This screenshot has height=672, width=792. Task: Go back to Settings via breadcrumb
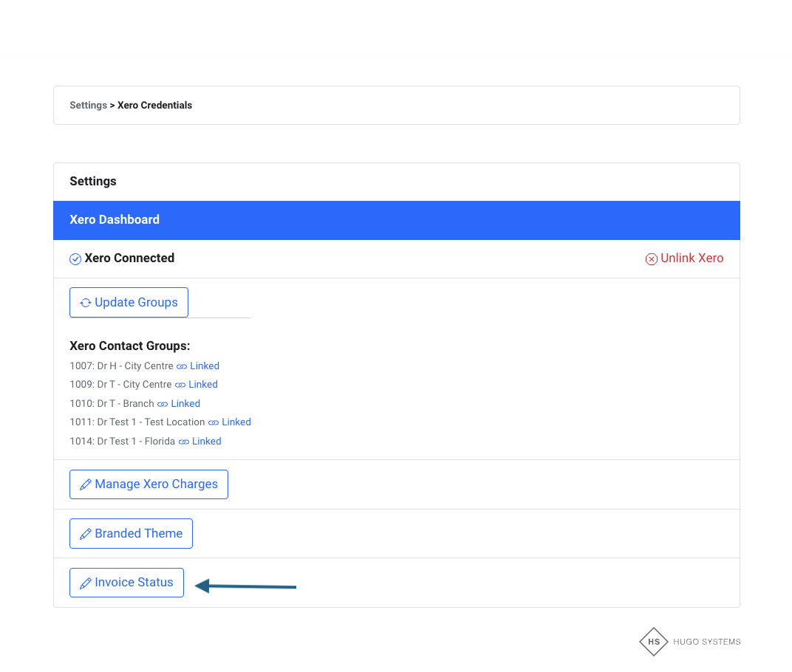88,106
